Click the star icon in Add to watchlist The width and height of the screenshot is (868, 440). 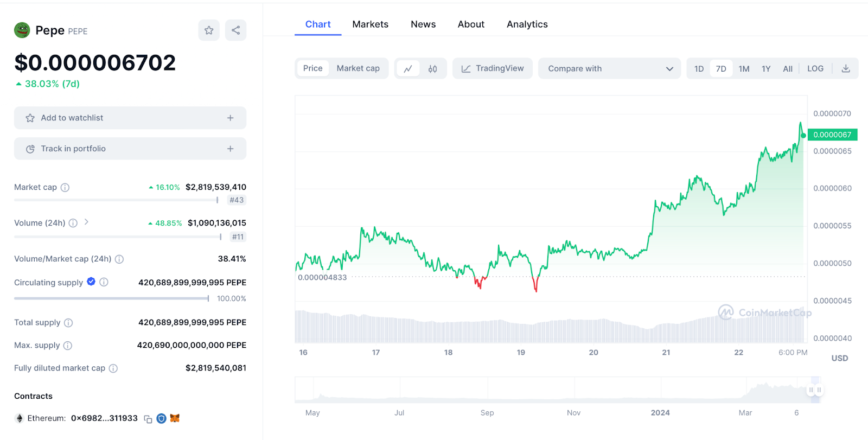tap(30, 118)
